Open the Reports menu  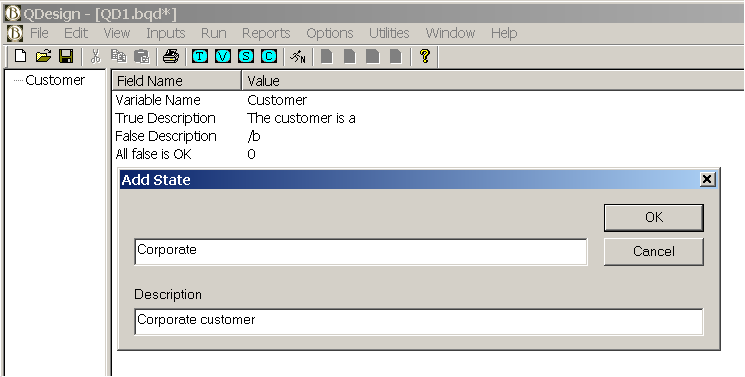click(x=266, y=33)
